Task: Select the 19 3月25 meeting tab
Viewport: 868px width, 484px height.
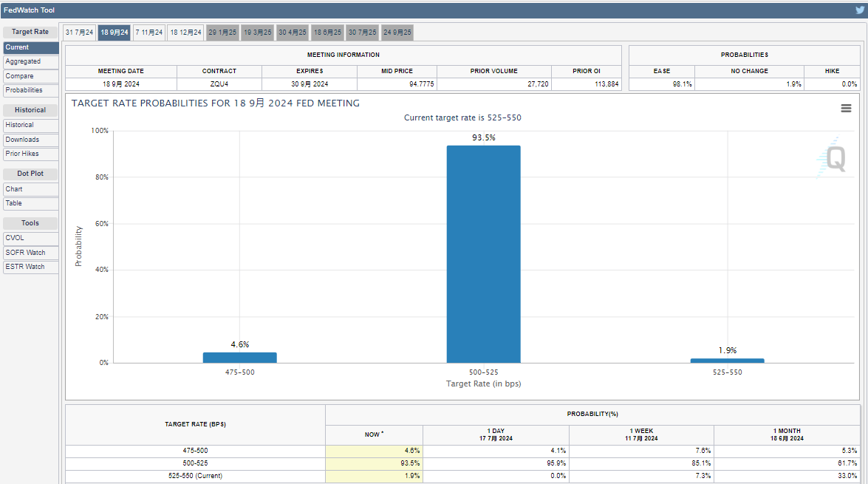Action: pos(258,32)
